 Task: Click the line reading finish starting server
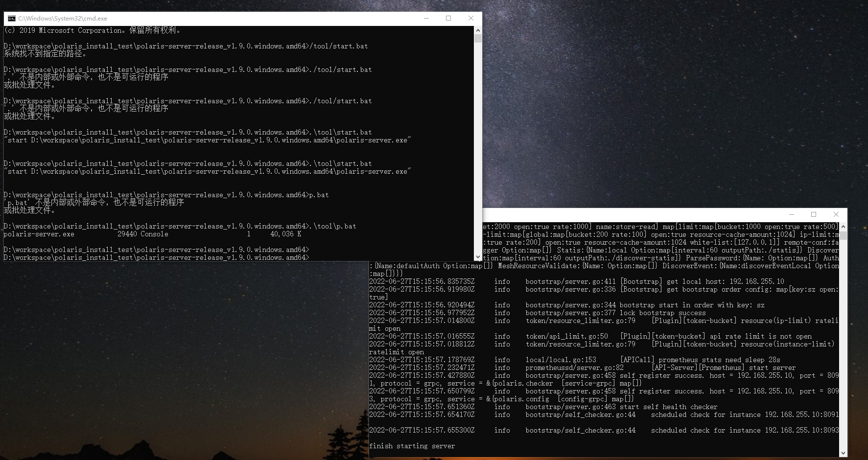point(412,446)
